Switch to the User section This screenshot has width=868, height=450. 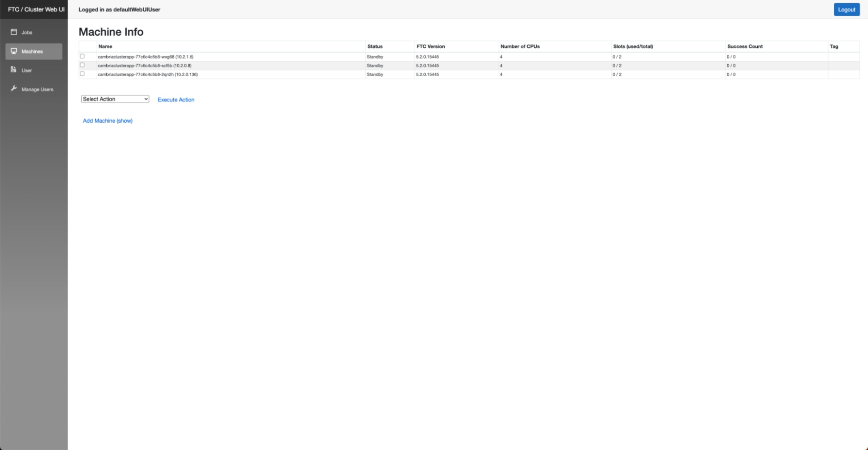tap(27, 70)
